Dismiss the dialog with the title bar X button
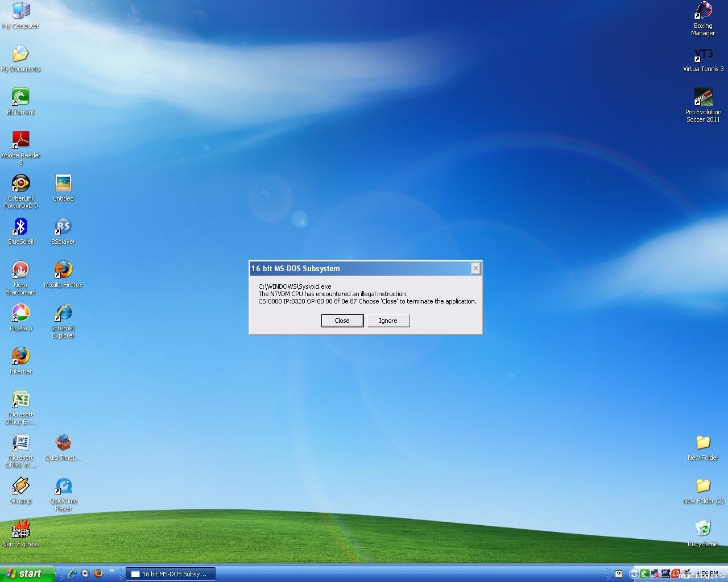This screenshot has width=728, height=582. tap(475, 268)
